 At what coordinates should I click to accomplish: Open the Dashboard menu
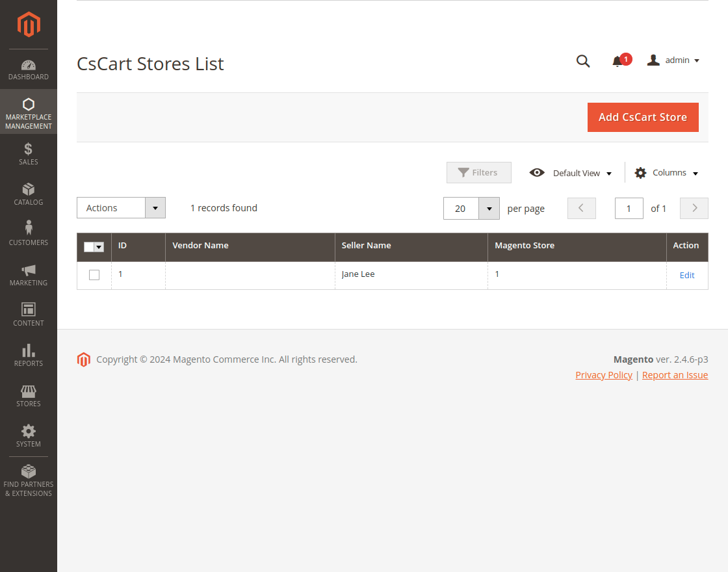point(29,70)
